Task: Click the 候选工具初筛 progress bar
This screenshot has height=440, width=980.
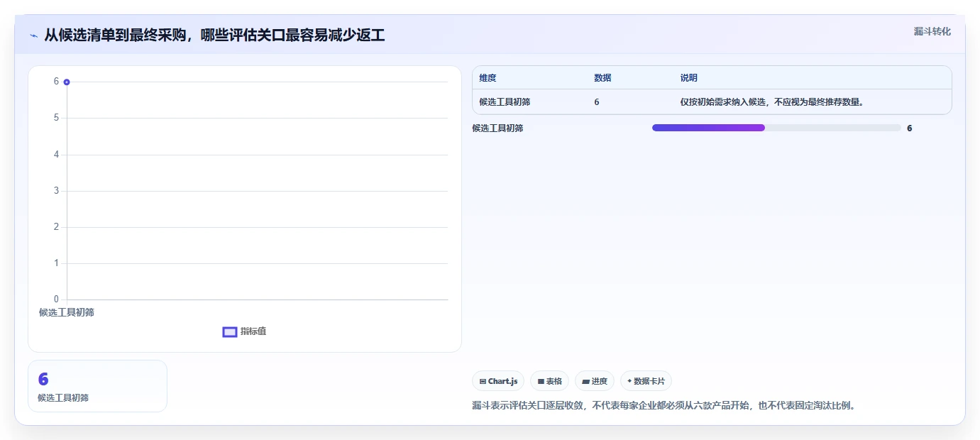Action: (776, 128)
